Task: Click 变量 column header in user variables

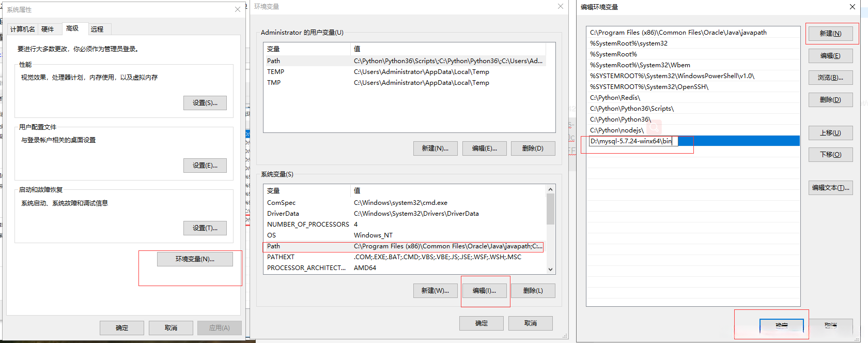Action: (x=307, y=49)
